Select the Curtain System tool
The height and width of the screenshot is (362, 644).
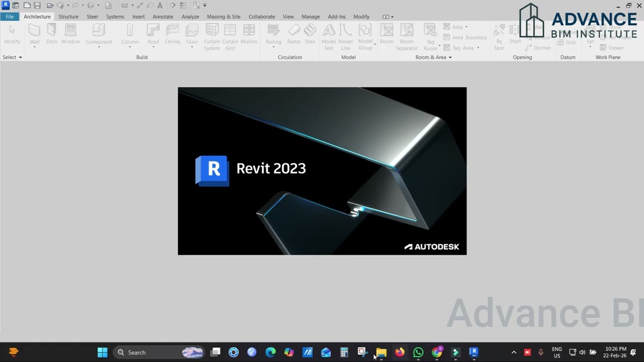[212, 37]
